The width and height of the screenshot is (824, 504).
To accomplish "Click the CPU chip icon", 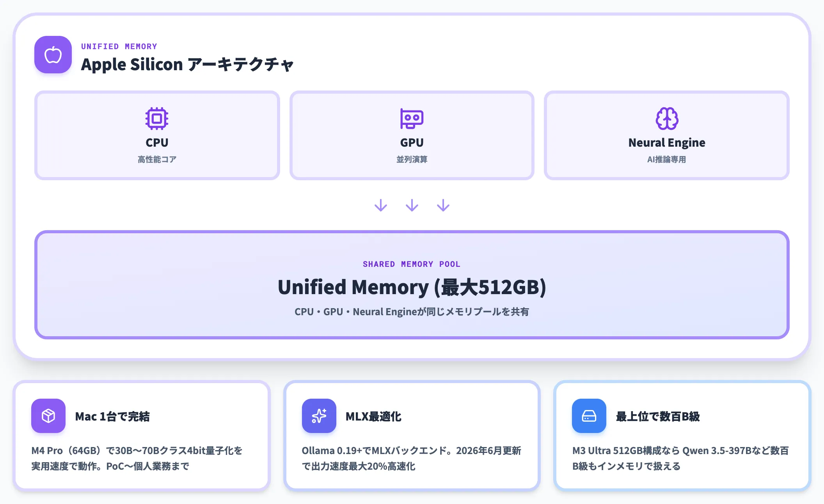I will (x=157, y=118).
